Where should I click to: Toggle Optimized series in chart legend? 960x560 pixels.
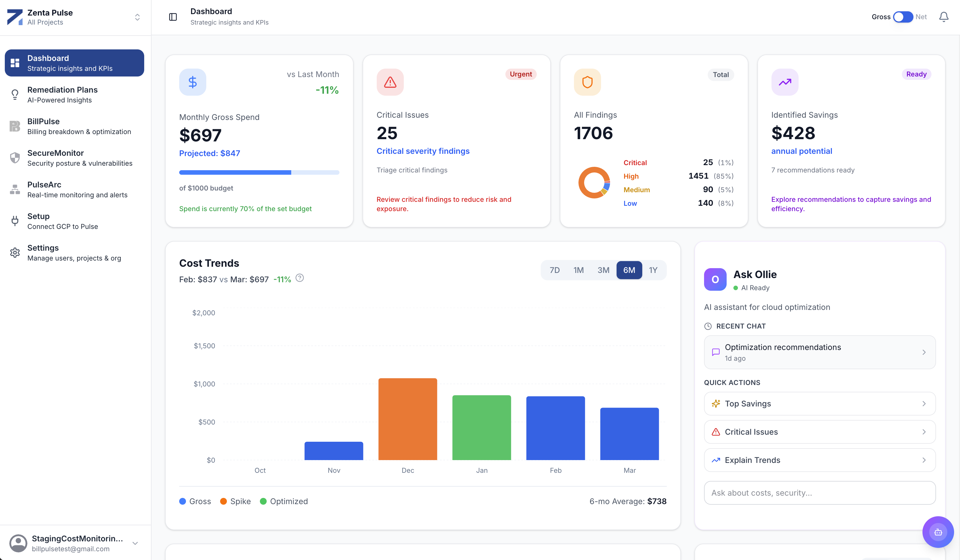(284, 501)
